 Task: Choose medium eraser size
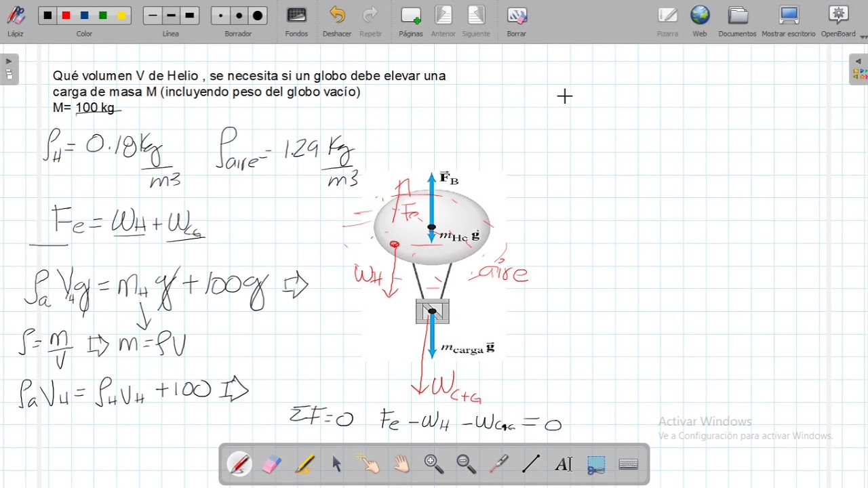coord(239,16)
